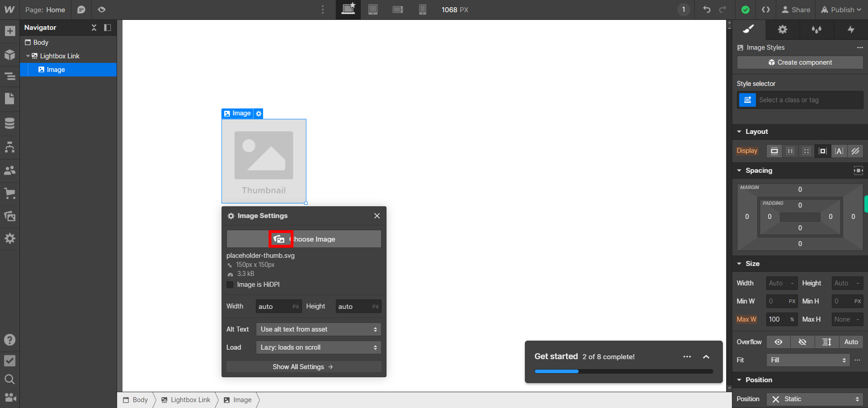The image size is (868, 408).
Task: Select Body in the Navigator
Action: pos(68,42)
